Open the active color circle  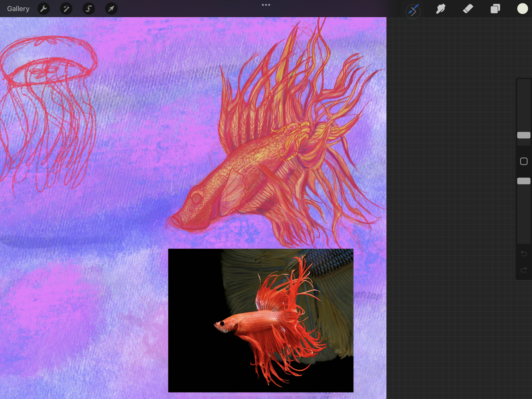click(x=522, y=9)
